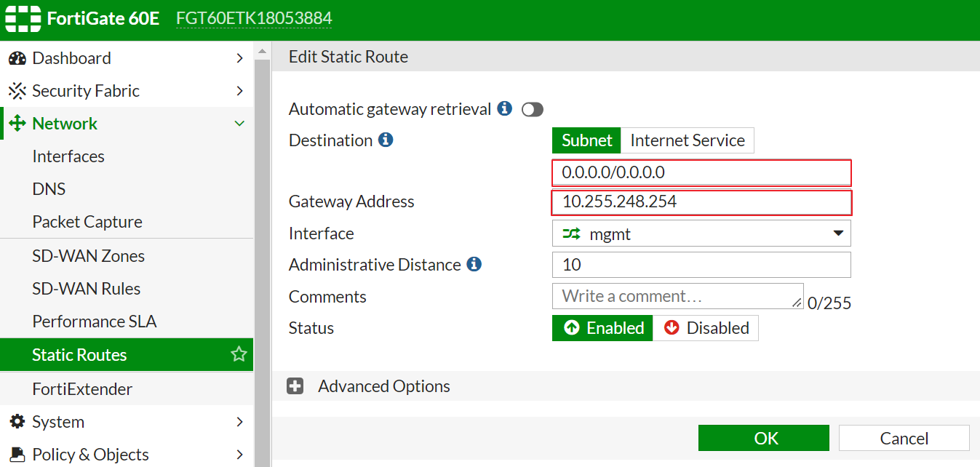Open Interfaces under Network
Screen dimensions: 980x467
[x=68, y=156]
